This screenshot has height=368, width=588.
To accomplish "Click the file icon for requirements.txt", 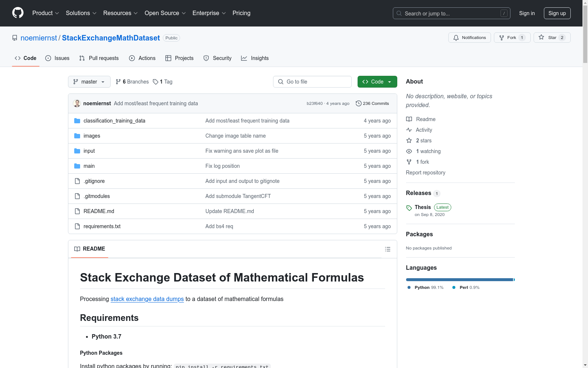I will 77,226.
